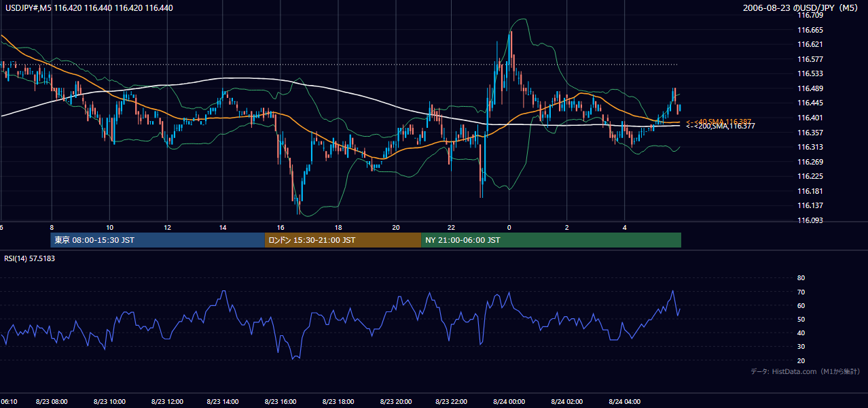Screen dimensions: 868x408
Task: Click RSI scale value 20
Action: pos(801,360)
